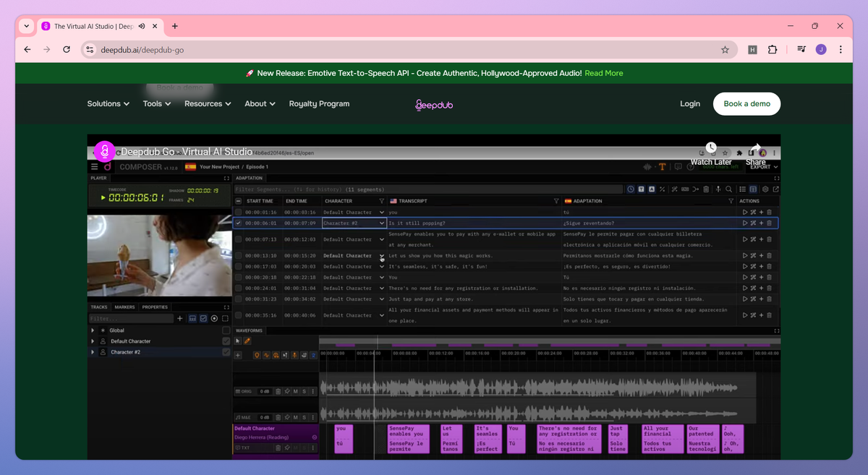
Task: Toggle the select-all checkbox in table header
Action: pos(239,201)
